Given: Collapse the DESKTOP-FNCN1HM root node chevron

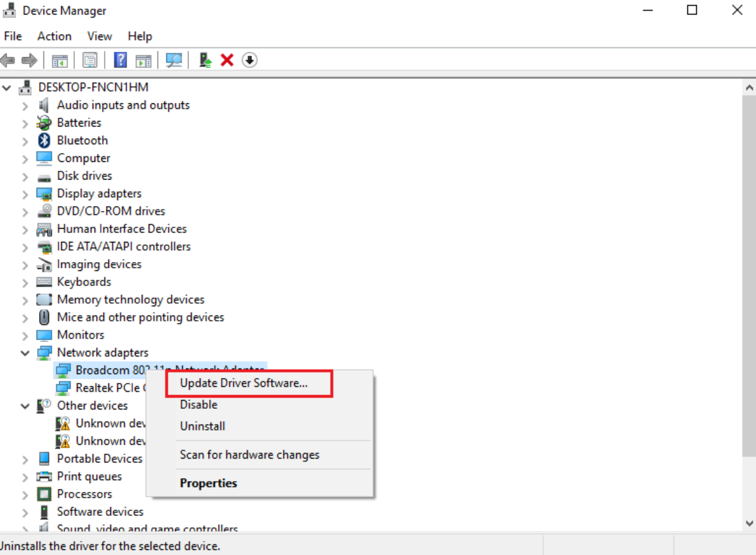Looking at the screenshot, I should tap(7, 88).
